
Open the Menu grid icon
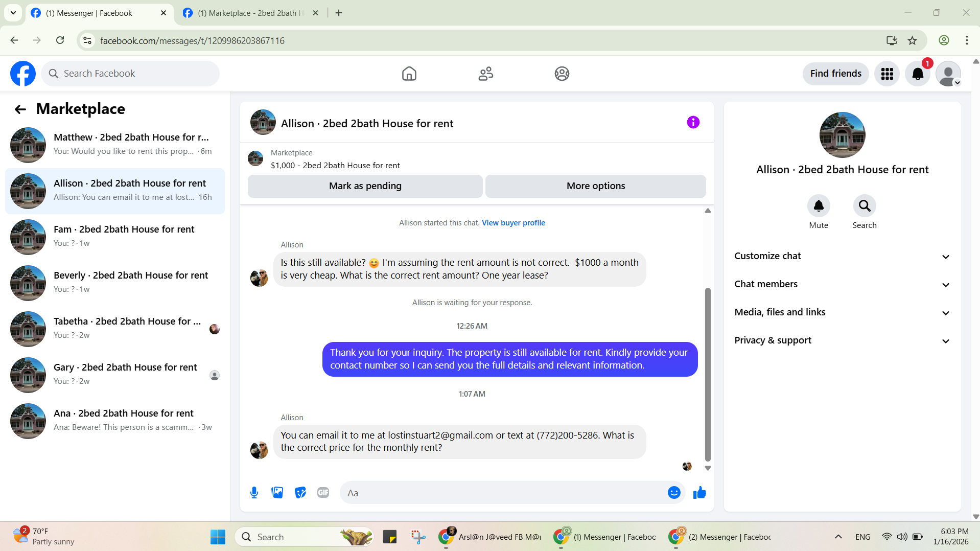coord(886,74)
